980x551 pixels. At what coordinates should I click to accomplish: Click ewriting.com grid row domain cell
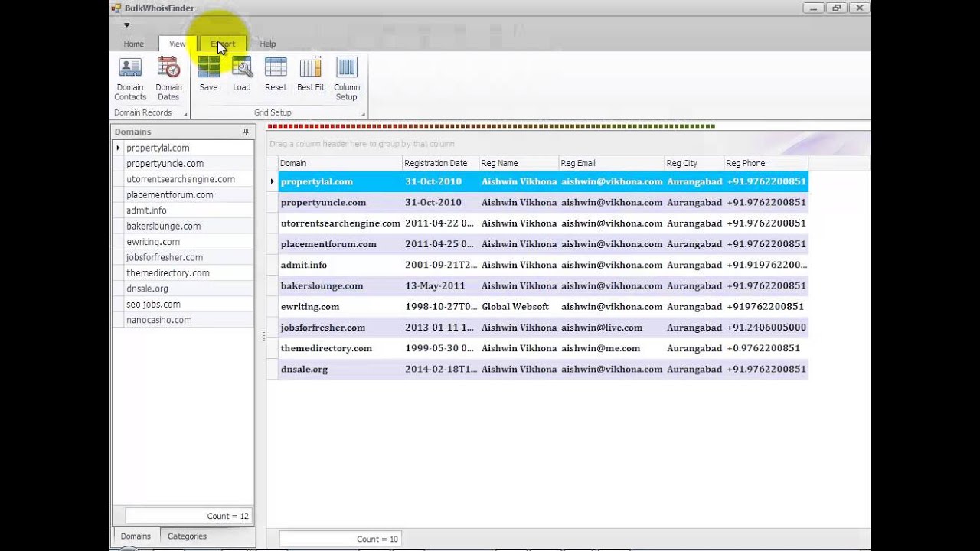pos(340,307)
